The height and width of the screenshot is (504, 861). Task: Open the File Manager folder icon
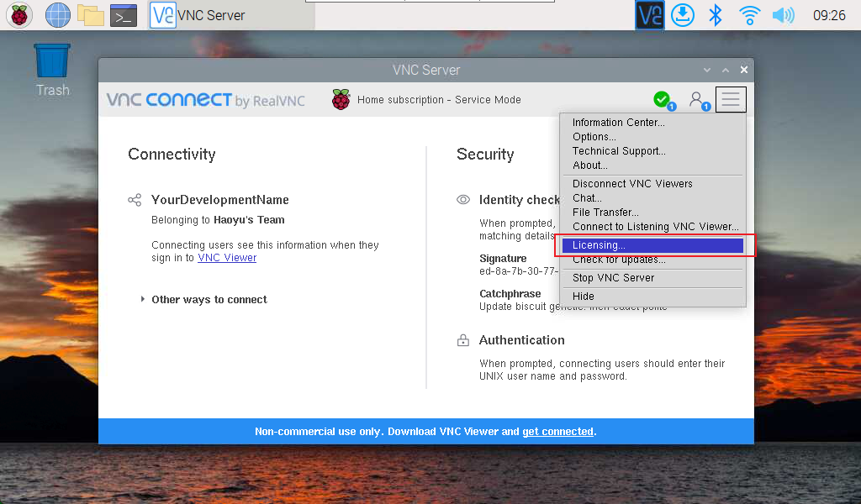[91, 15]
